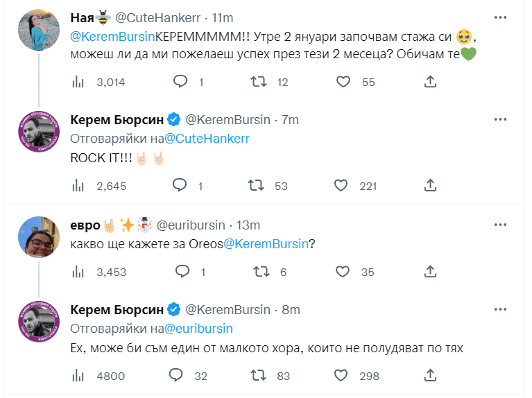Reply to the @CuteHankerr tweet
Screen dimensions: 532x398
(180, 82)
